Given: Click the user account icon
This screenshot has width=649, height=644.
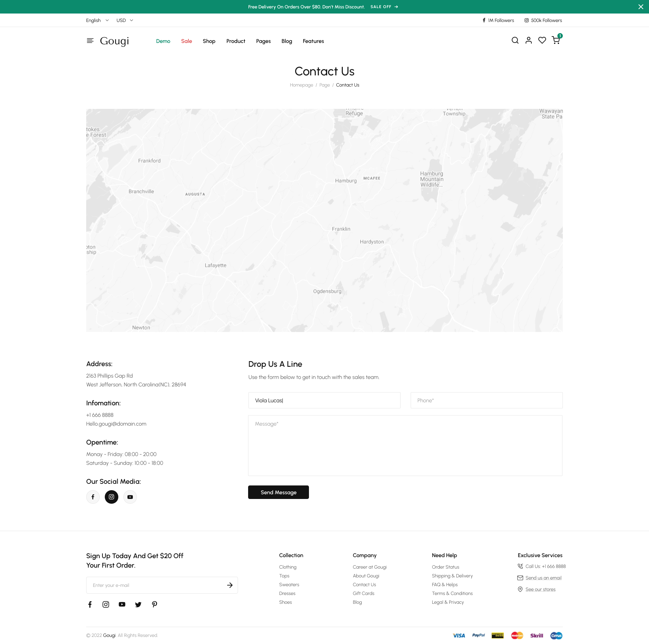Looking at the screenshot, I should tap(529, 41).
